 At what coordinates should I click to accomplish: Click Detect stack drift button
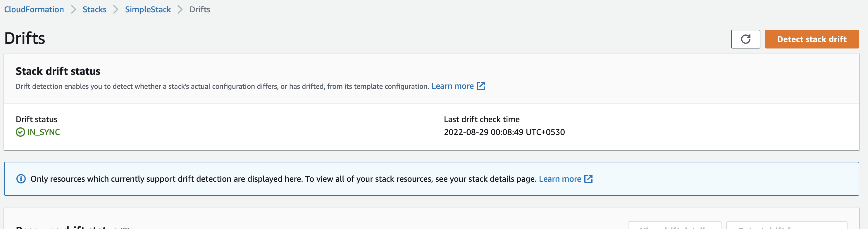tap(812, 39)
